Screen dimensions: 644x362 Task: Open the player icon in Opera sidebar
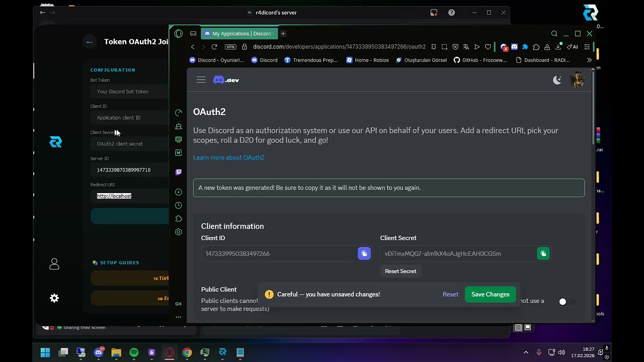(x=179, y=192)
